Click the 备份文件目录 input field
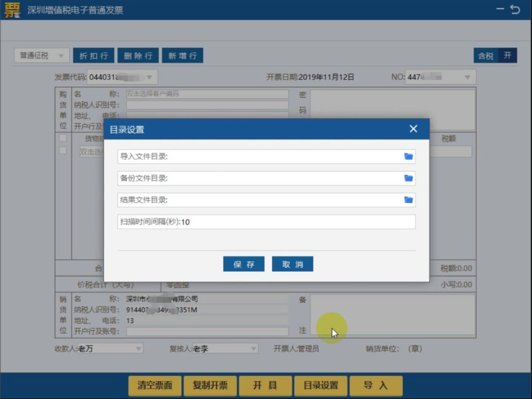The image size is (532, 399). [266, 178]
